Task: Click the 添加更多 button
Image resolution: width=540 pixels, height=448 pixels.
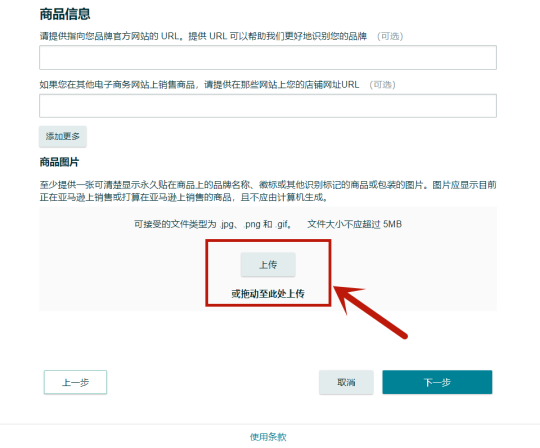Action: coord(63,136)
